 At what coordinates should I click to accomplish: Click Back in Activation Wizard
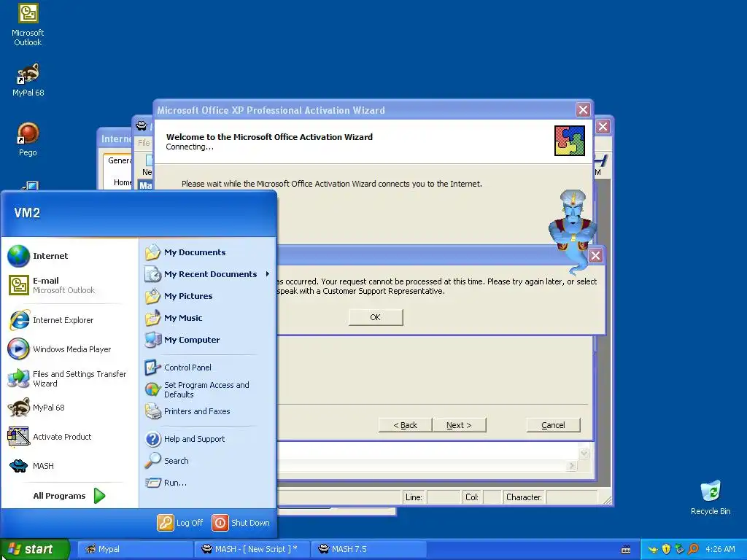tap(405, 425)
